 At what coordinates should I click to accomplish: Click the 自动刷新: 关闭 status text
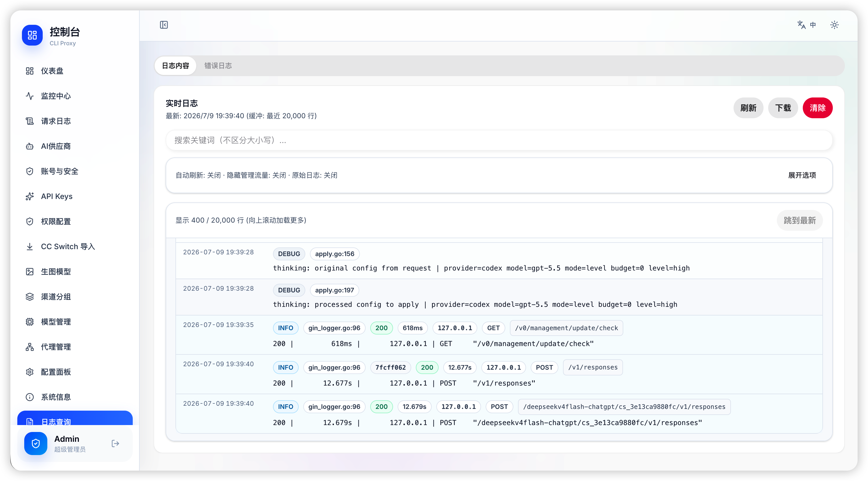(x=198, y=175)
